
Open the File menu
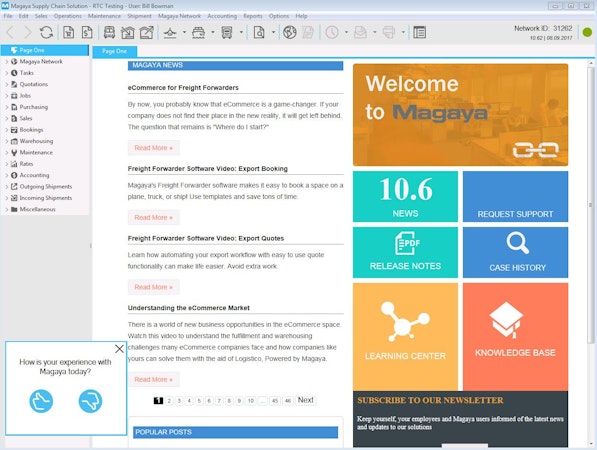8,16
